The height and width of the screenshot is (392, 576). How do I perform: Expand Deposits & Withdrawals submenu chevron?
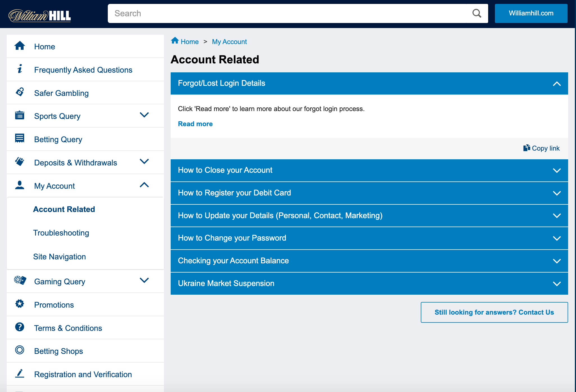pos(144,162)
